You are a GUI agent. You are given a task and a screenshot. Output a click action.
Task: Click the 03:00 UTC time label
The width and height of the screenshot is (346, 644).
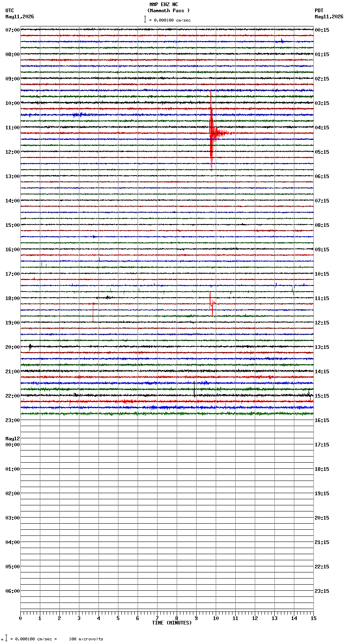(x=13, y=518)
